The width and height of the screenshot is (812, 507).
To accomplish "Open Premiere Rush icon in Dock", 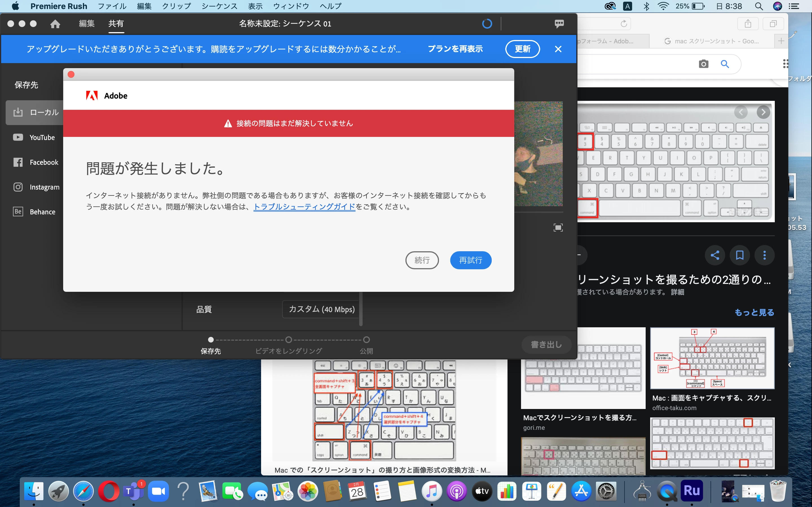I will (x=692, y=491).
